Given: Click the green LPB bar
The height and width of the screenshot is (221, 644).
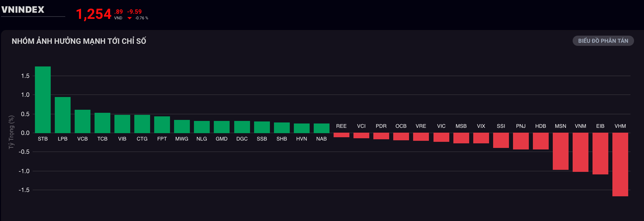Looking at the screenshot, I should click(x=63, y=115).
